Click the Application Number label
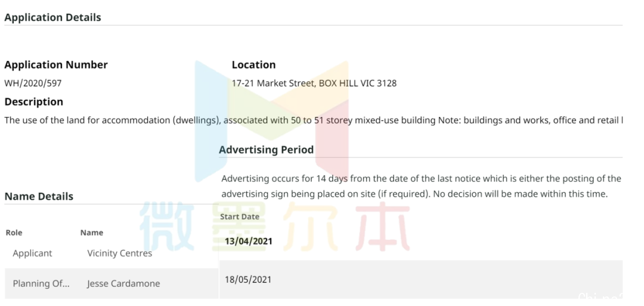Image resolution: width=644 pixels, height=306 pixels. pos(56,65)
